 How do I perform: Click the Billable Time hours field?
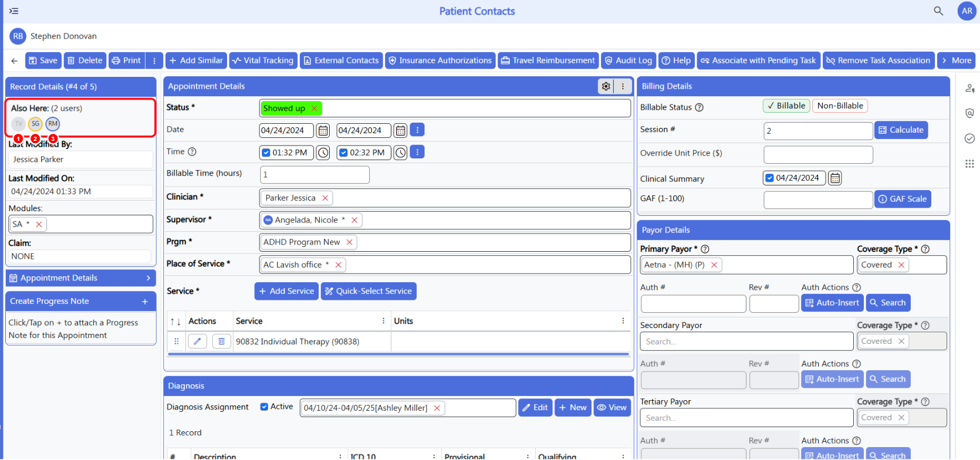coord(315,174)
